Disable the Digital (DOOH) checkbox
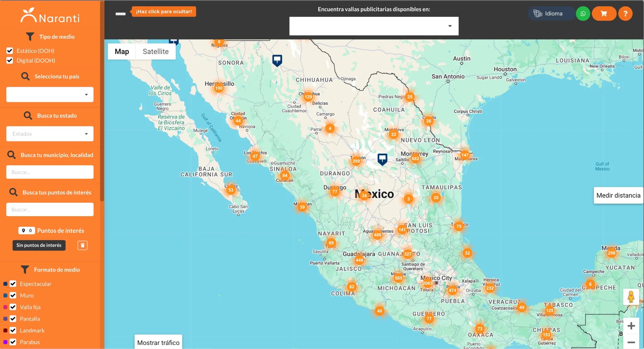 point(9,60)
